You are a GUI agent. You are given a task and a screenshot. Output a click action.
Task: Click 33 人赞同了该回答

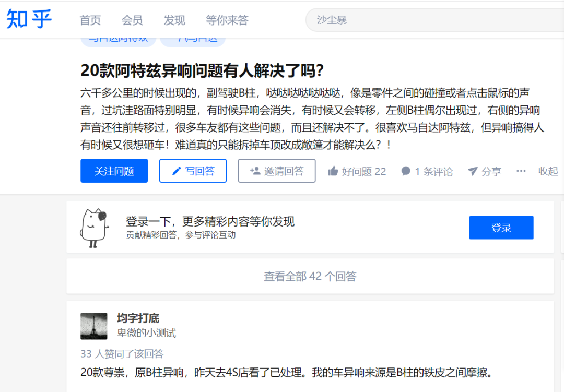point(122,354)
